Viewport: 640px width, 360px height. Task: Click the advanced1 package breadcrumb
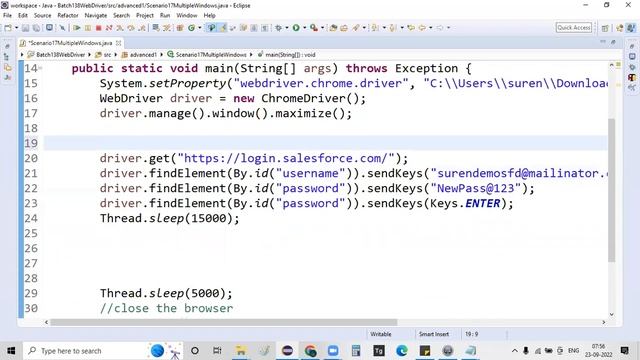(143, 55)
